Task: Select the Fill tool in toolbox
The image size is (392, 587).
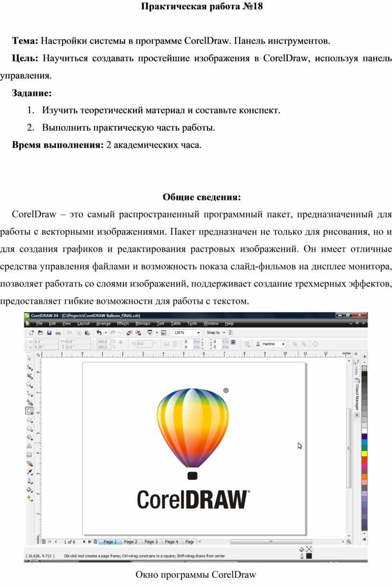Action: tap(29, 489)
